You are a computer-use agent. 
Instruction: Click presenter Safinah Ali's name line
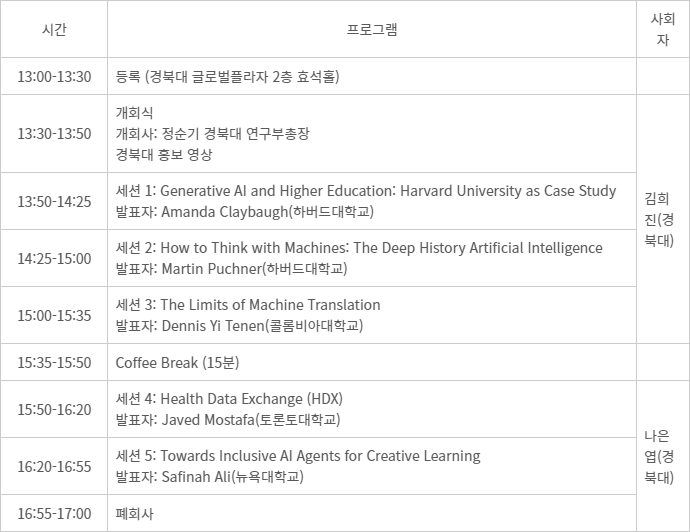pos(210,476)
